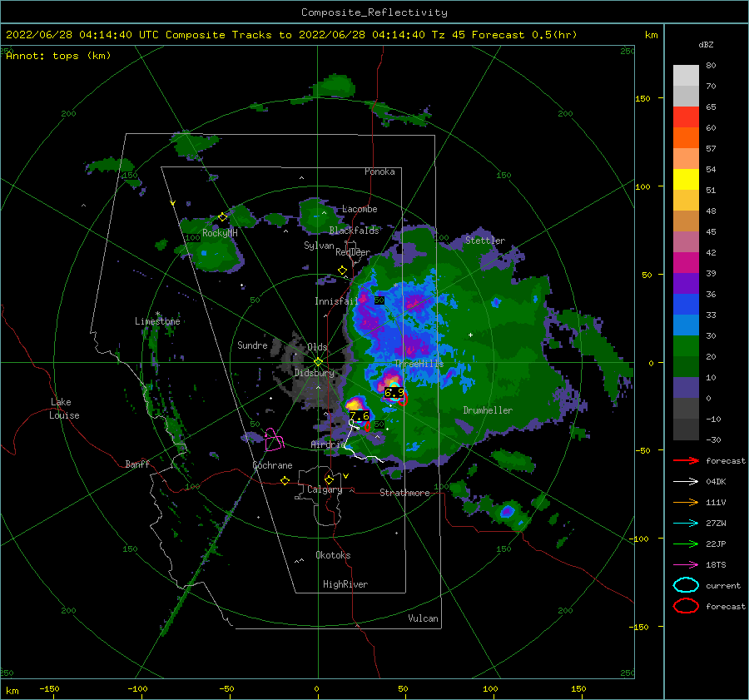Viewport: 749px width, 700px height.
Task: Click the yellow diamond marker below Cochrane
Action: pos(285,481)
